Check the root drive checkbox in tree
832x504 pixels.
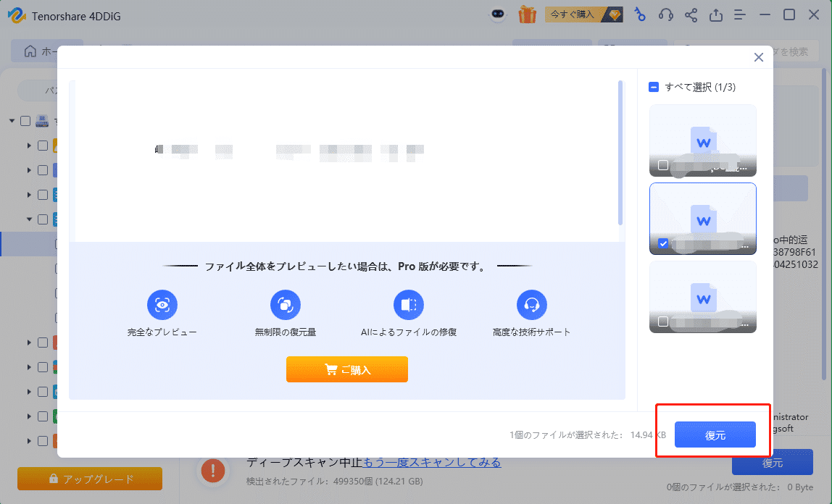click(x=25, y=121)
